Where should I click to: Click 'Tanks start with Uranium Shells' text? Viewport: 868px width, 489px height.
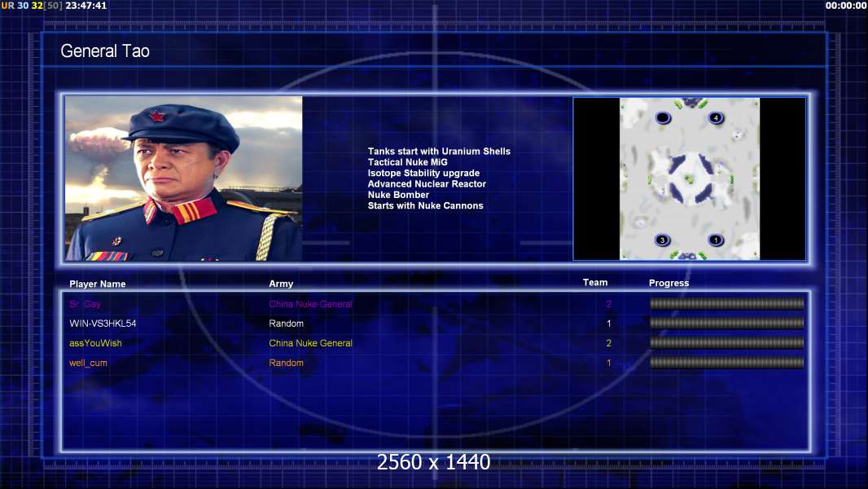click(439, 152)
